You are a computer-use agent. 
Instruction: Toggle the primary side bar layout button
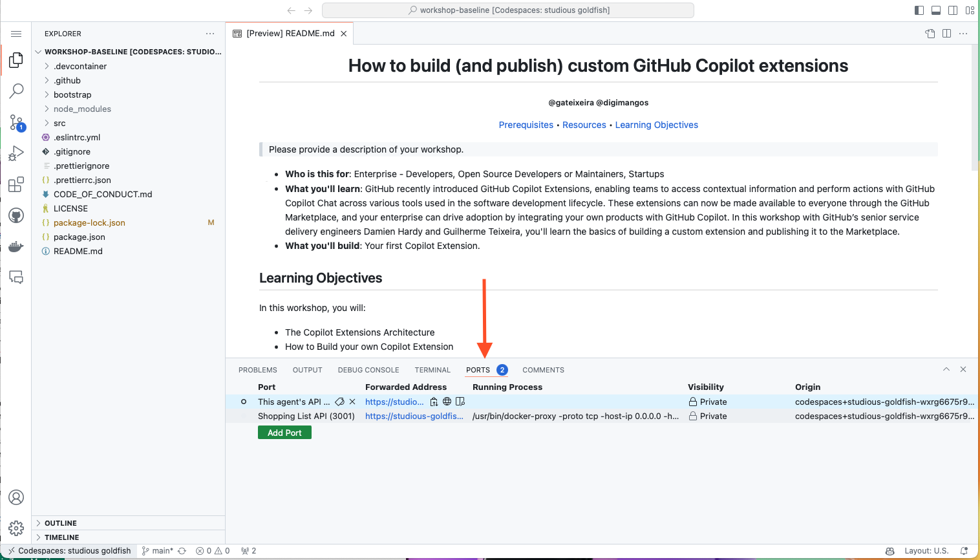tap(919, 10)
